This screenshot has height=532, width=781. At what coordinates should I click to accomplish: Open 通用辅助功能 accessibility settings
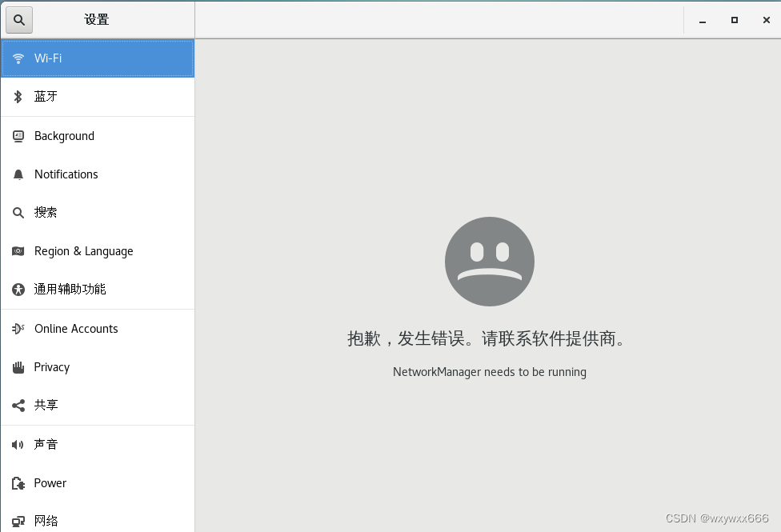pyautogui.click(x=98, y=290)
